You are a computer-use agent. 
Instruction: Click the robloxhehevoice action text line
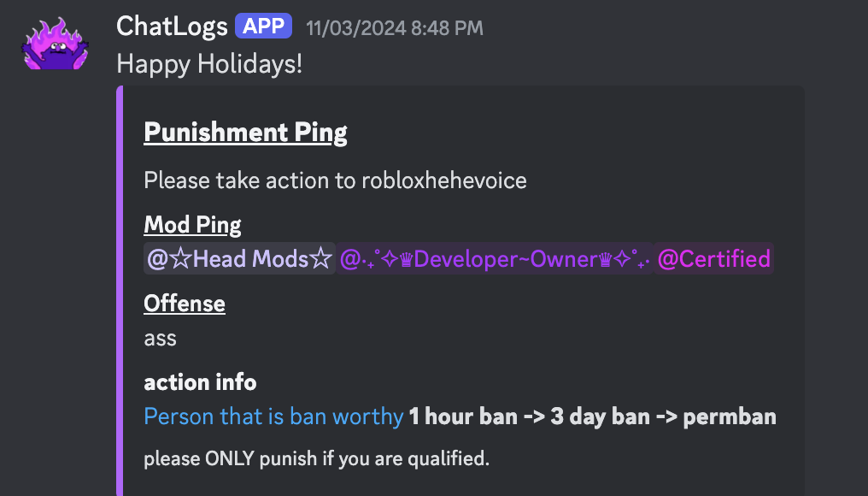tap(335, 180)
